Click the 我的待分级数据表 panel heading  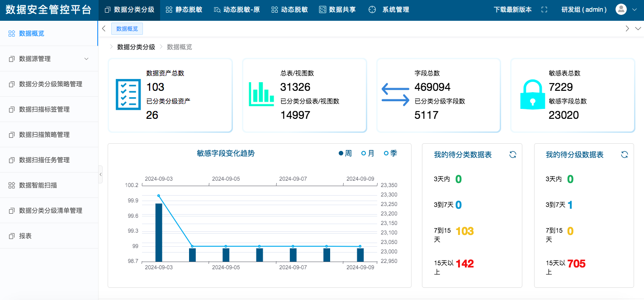click(575, 155)
